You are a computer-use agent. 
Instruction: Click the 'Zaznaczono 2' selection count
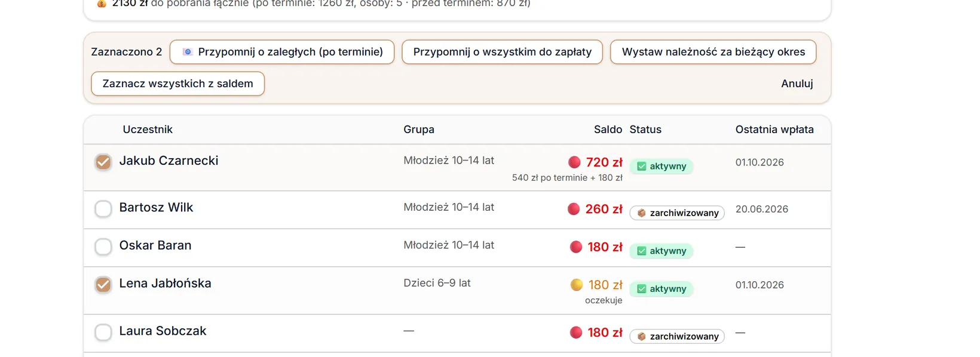[x=127, y=52]
